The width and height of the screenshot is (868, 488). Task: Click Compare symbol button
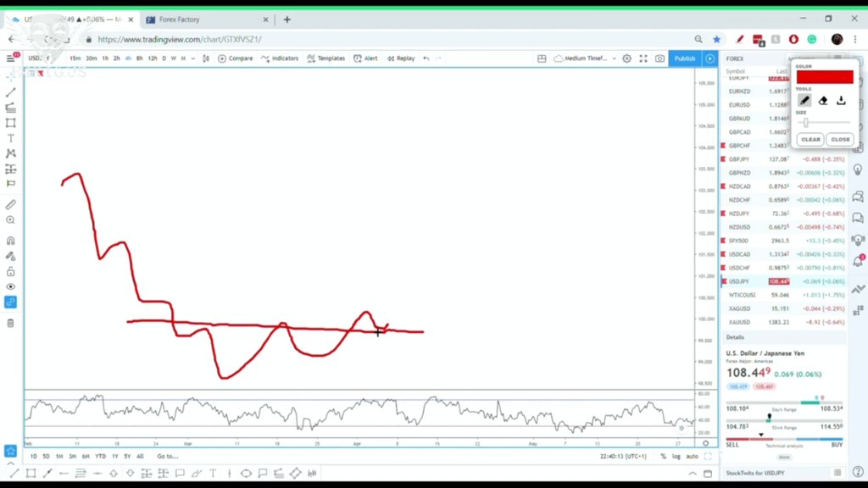pyautogui.click(x=236, y=58)
